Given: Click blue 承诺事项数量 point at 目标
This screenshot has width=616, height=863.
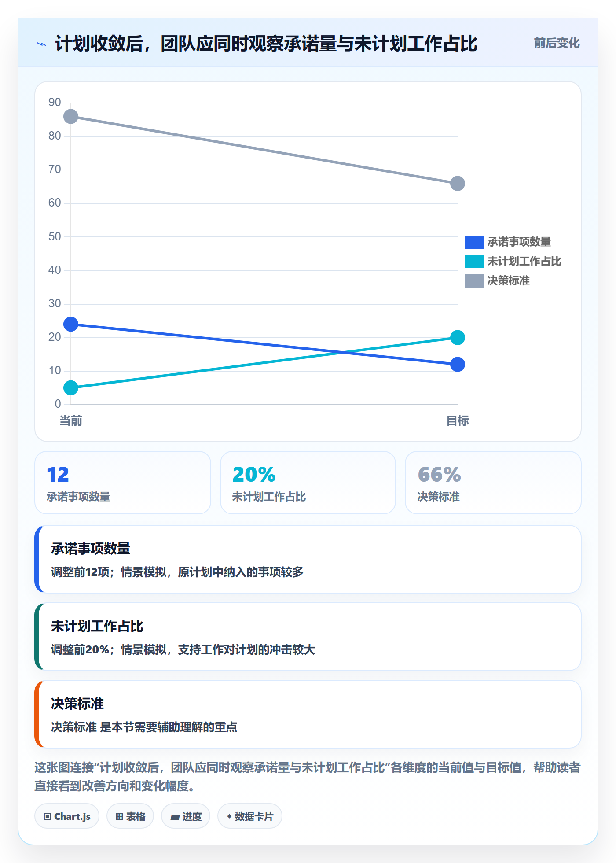Looking at the screenshot, I should [458, 365].
